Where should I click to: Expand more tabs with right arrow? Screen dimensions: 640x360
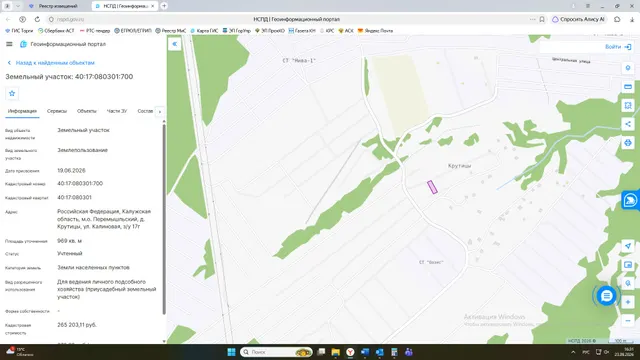160,111
